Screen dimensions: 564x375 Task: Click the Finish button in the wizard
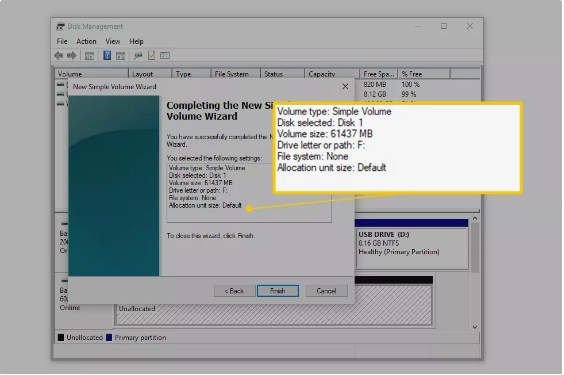[278, 291]
